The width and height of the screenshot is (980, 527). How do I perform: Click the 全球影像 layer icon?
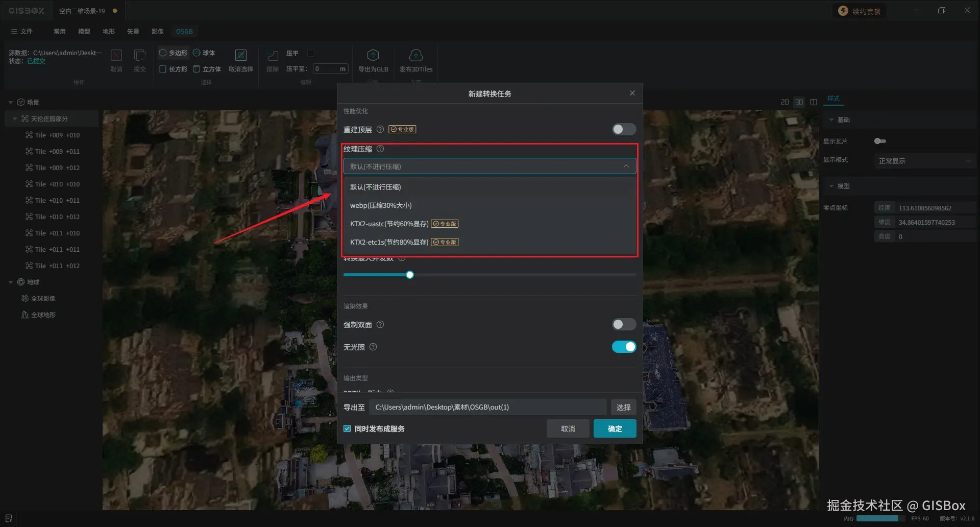[25, 298]
